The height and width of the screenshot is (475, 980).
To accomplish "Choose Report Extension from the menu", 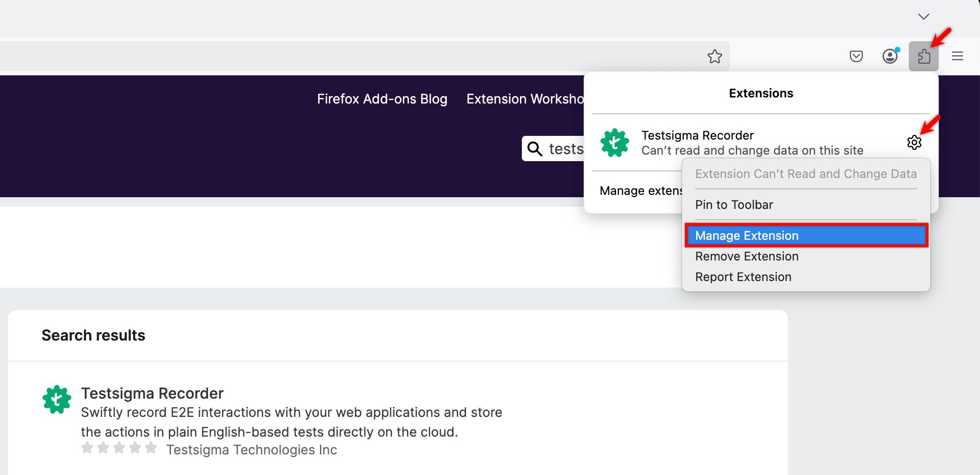I will point(743,276).
